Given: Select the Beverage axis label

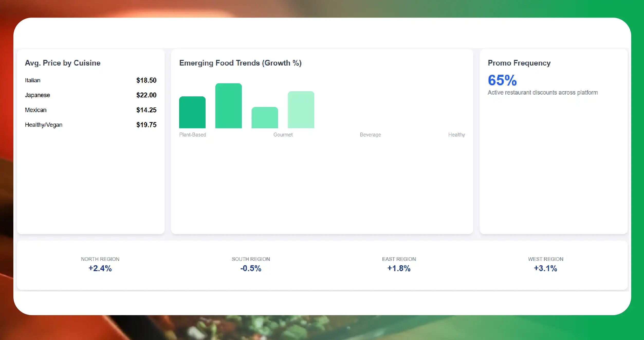Looking at the screenshot, I should tap(370, 135).
